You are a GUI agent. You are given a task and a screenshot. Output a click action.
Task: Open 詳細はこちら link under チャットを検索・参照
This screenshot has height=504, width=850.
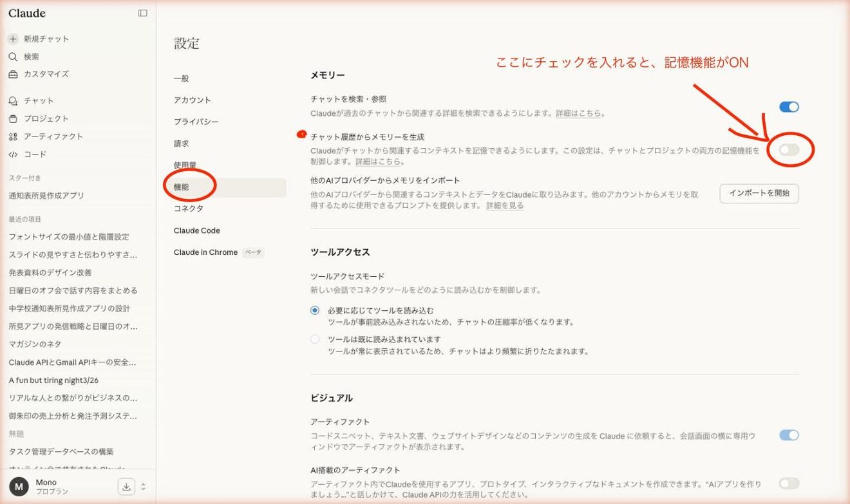(x=579, y=113)
